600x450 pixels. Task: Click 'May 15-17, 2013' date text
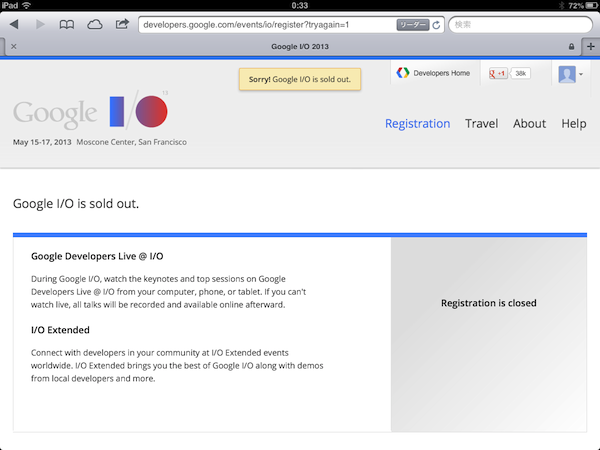42,142
